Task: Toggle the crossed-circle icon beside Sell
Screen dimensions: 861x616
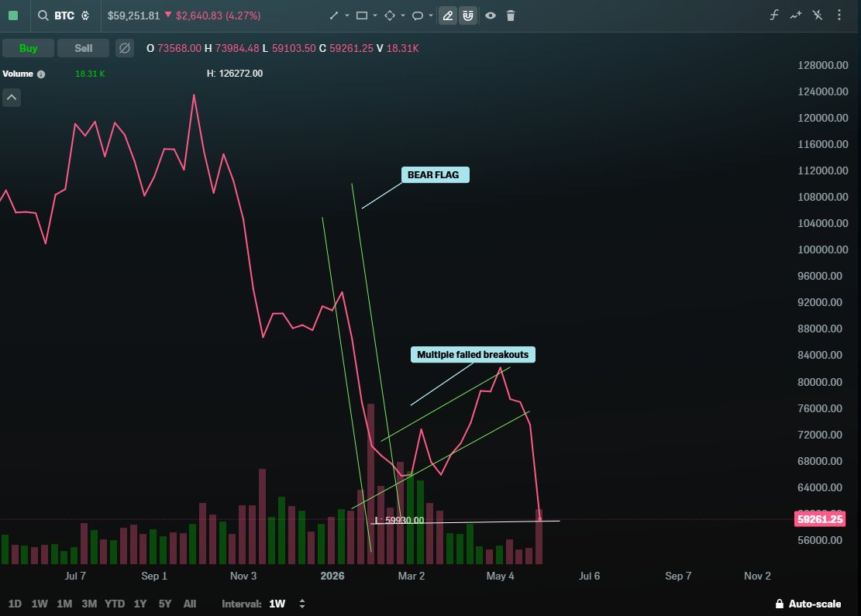Action: point(125,48)
